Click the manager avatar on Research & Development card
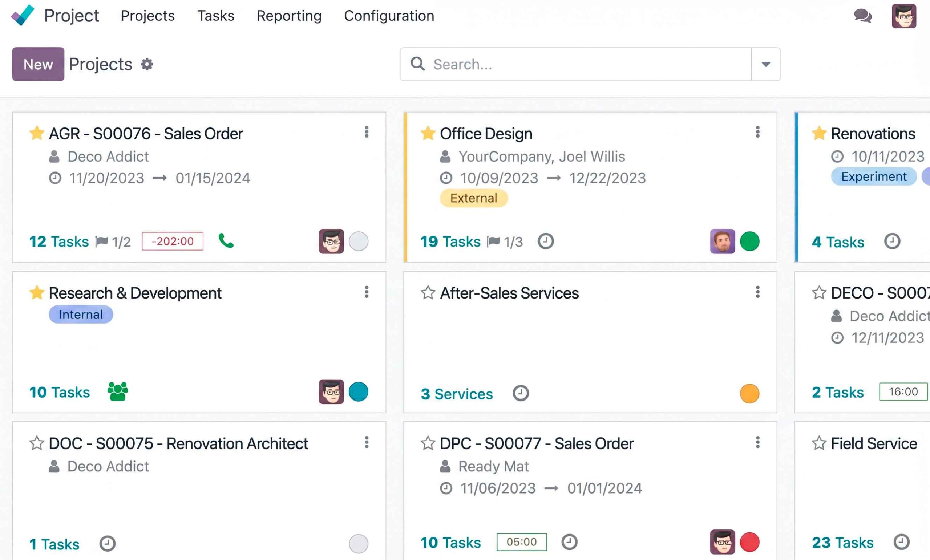Viewport: 930px width, 560px height. [331, 392]
